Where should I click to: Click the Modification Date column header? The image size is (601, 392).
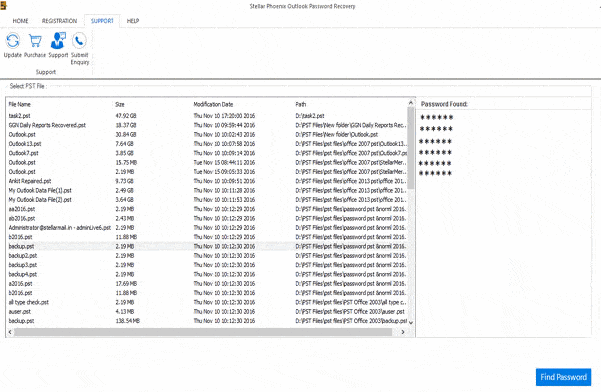coord(213,104)
